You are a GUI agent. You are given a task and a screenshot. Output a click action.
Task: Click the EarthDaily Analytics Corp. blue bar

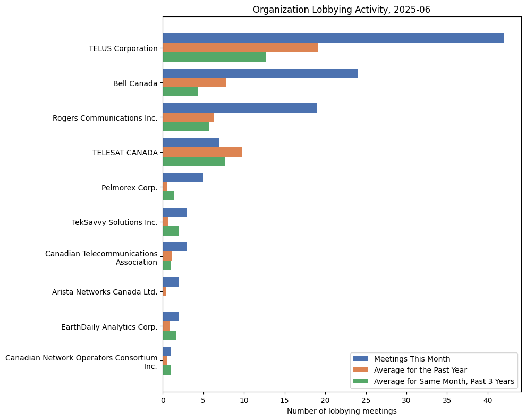(170, 316)
